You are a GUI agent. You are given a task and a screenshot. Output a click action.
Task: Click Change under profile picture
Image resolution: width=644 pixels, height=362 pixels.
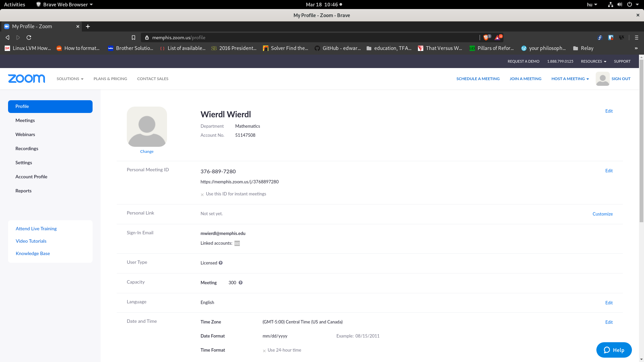[147, 152]
